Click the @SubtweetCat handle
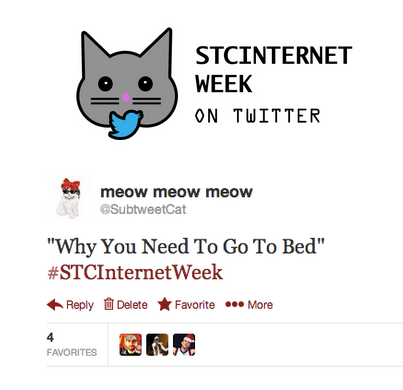 coord(143,209)
